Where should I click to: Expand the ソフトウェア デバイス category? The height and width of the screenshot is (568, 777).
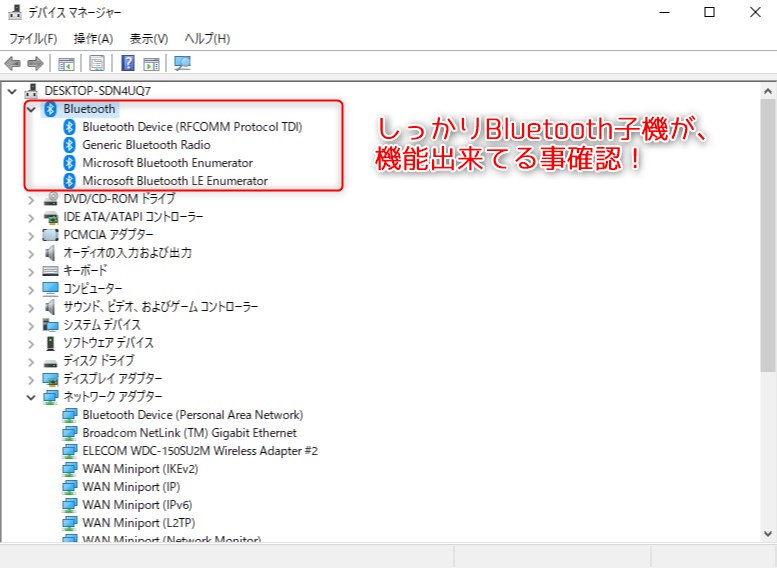31,343
